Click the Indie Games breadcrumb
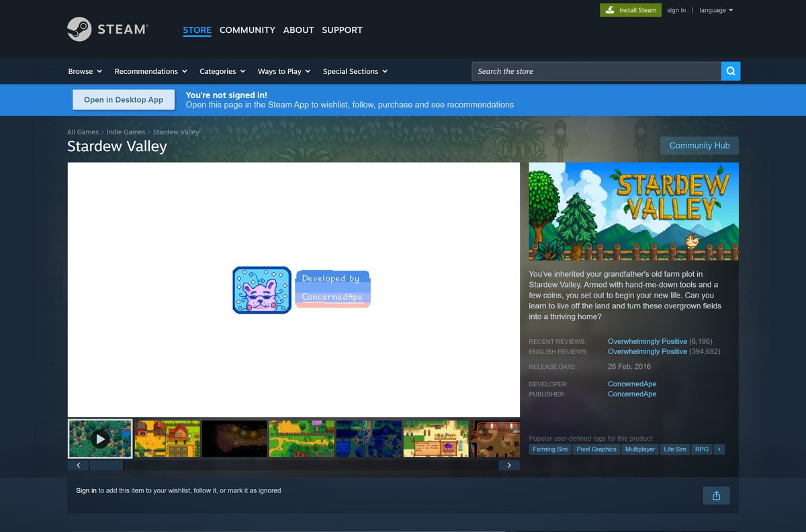This screenshot has width=806, height=532. tap(126, 132)
